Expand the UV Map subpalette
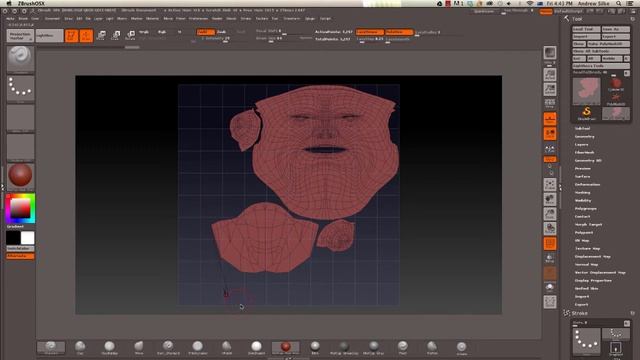This screenshot has height=360, width=640. click(582, 241)
